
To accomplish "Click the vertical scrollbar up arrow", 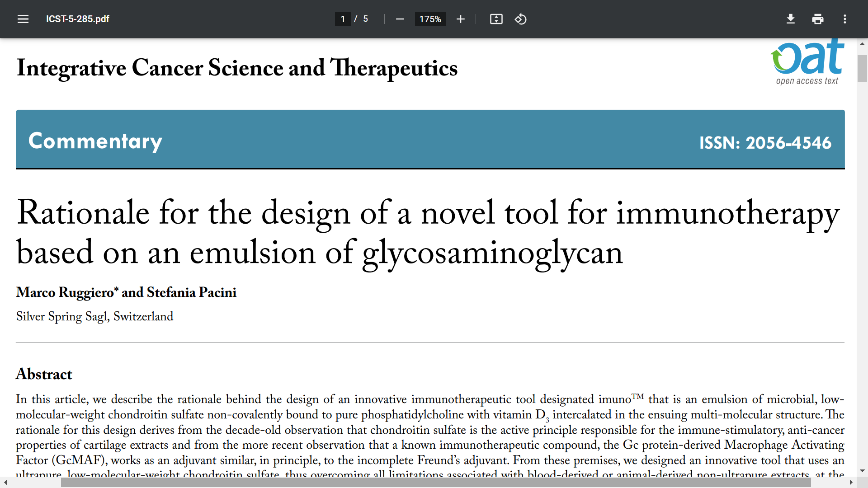I will [x=862, y=44].
